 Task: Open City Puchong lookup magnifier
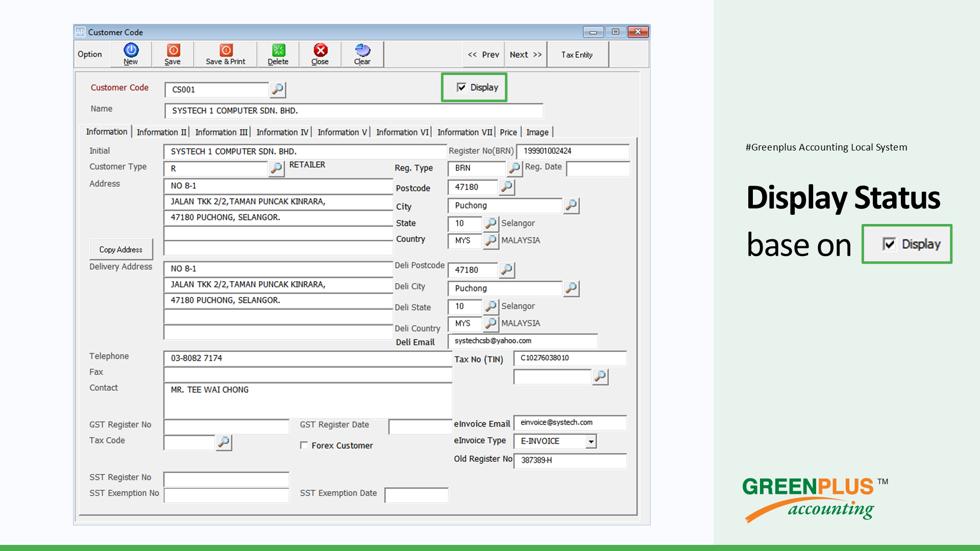point(571,206)
